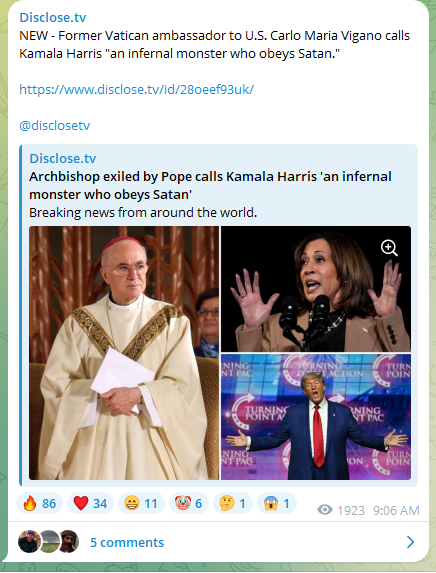Image resolution: width=436 pixels, height=573 pixels.
Task: View the Kamala Harris photo thumbnail
Action: pyautogui.click(x=316, y=289)
